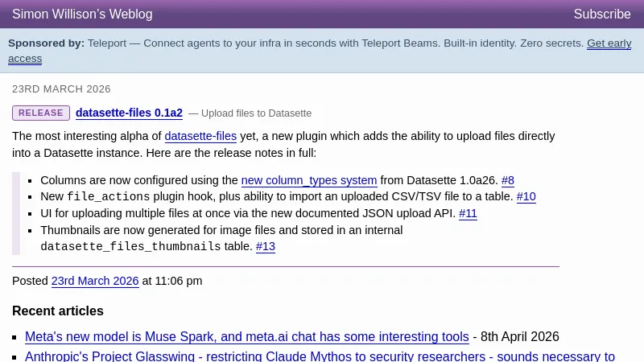Click the posted date 23rd March 2026 link
The width and height of the screenshot is (644, 362).
coord(95,282)
